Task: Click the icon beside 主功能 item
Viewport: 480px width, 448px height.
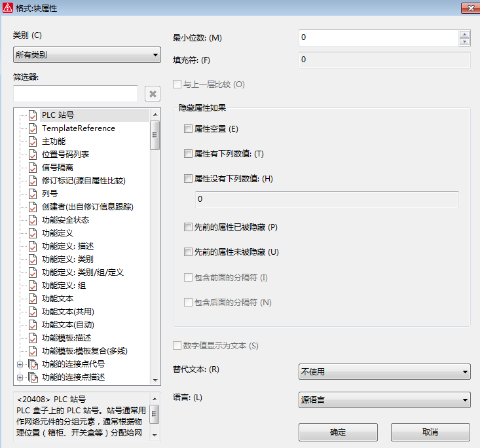Action: (33, 141)
